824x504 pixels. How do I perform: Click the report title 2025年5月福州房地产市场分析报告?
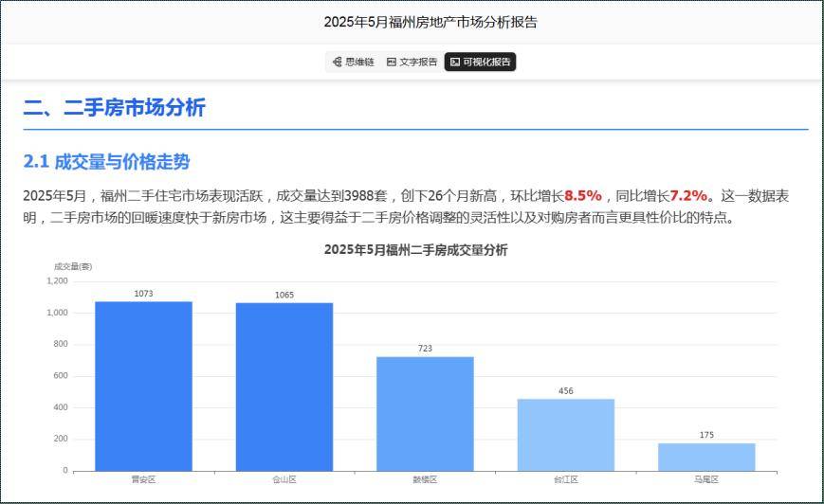(x=430, y=22)
